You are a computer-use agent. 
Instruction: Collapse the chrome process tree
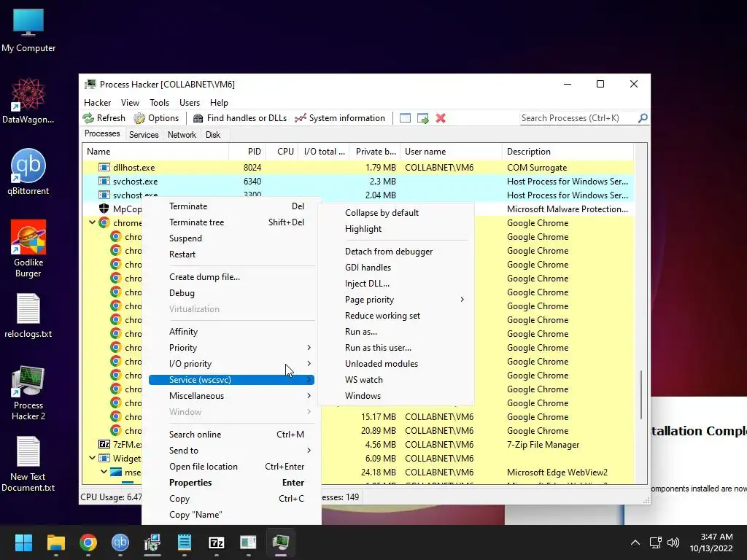click(93, 222)
